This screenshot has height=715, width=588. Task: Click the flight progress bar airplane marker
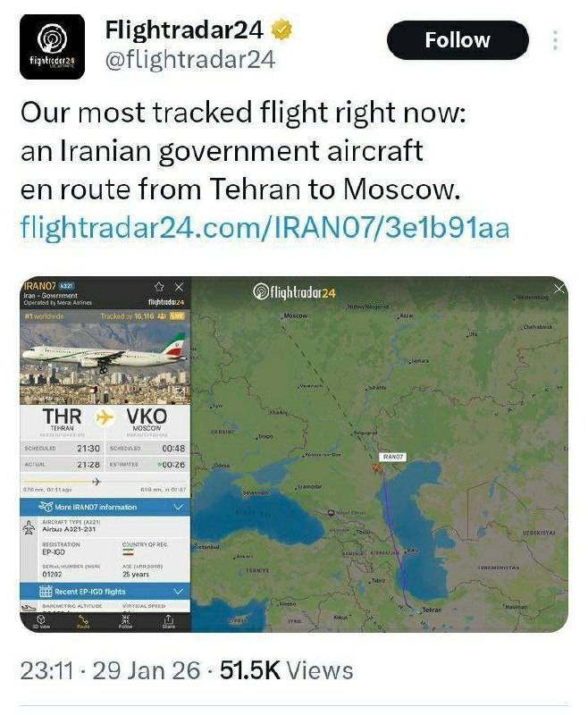96,481
